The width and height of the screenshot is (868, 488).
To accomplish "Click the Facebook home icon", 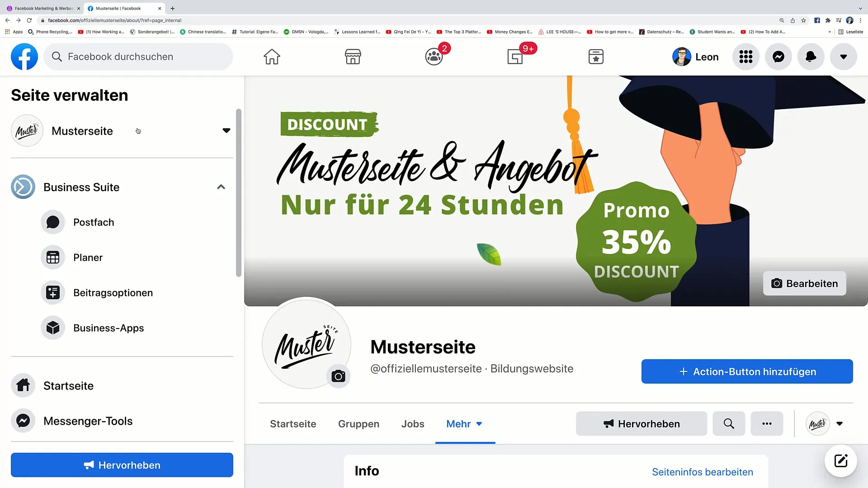I will click(x=271, y=56).
